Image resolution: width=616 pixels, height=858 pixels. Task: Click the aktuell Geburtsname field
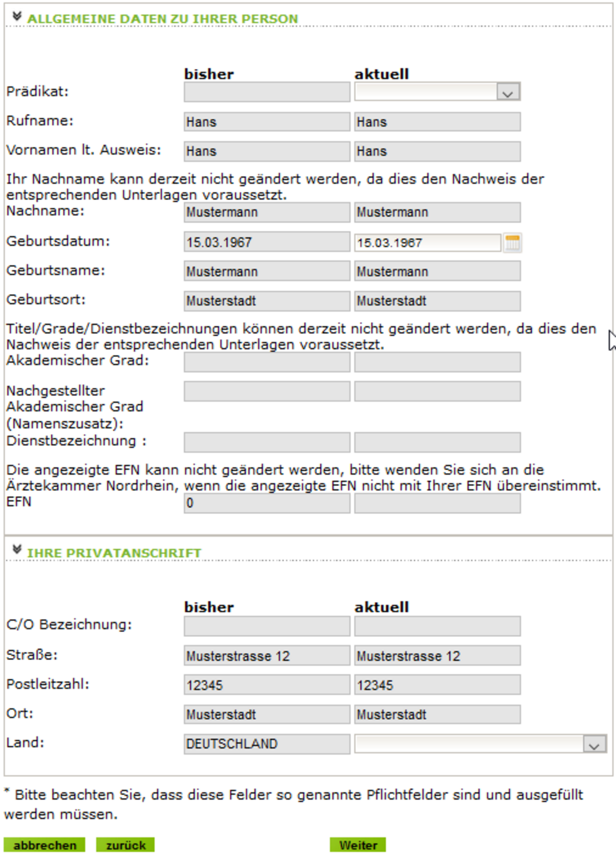[437, 272]
